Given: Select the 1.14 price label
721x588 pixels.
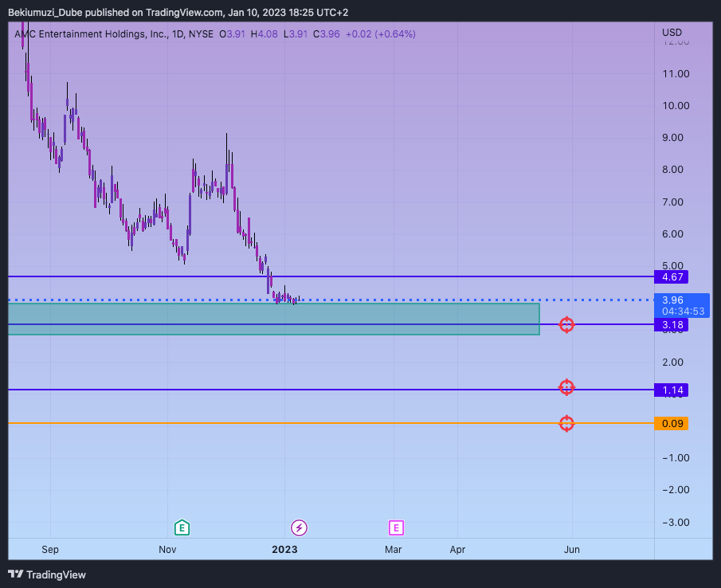Looking at the screenshot, I should tap(672, 390).
